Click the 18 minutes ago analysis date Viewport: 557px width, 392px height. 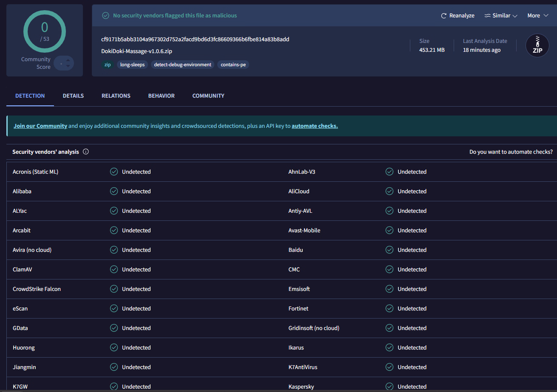(x=482, y=50)
